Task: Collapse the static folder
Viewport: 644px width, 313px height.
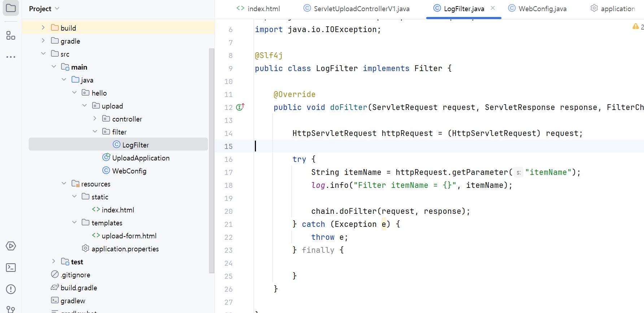Action: 74,197
